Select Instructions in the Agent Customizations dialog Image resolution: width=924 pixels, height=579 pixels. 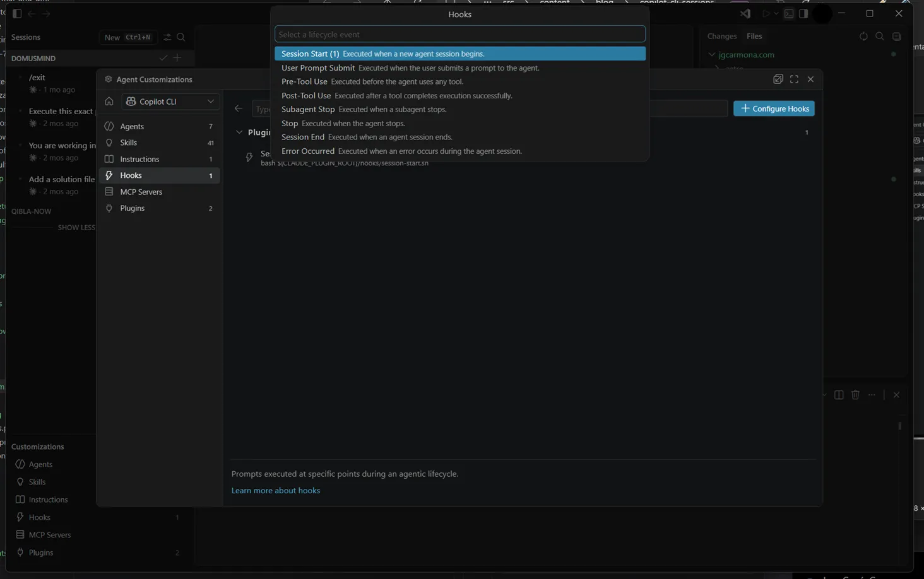159,159
